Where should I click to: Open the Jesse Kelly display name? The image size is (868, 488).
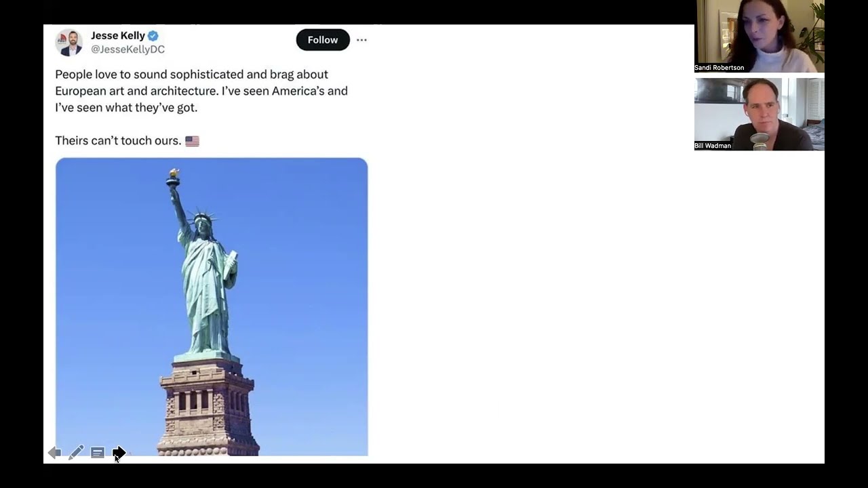coord(118,36)
